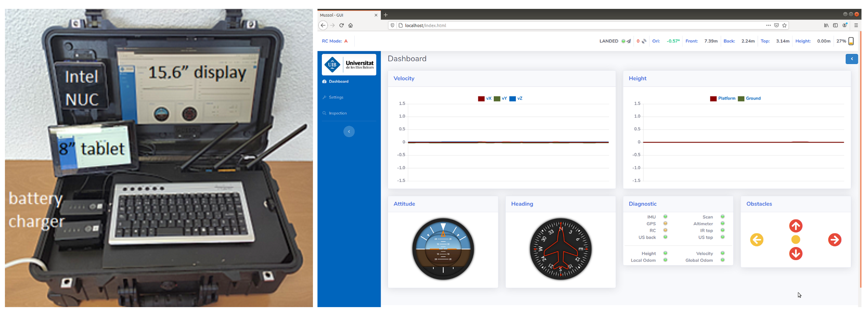Open the Settings menu item
Image resolution: width=868 pixels, height=314 pixels.
(x=336, y=97)
